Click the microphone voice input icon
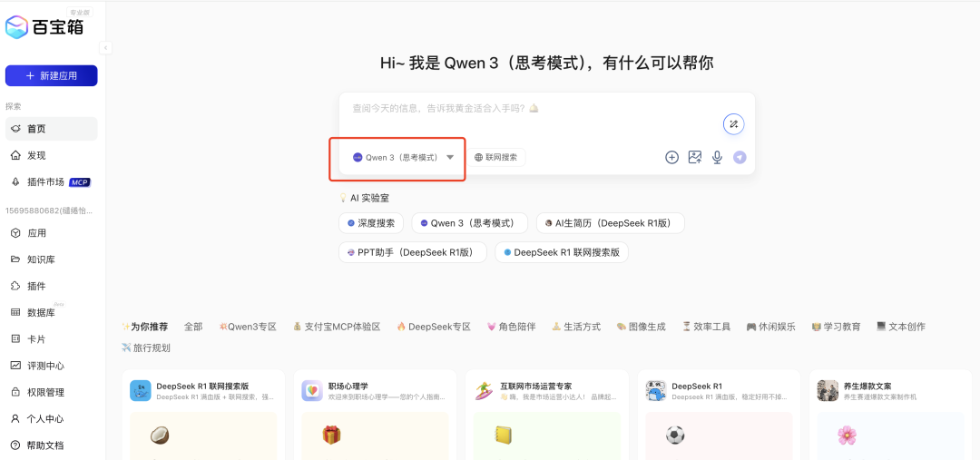Image resolution: width=980 pixels, height=460 pixels. [x=717, y=158]
